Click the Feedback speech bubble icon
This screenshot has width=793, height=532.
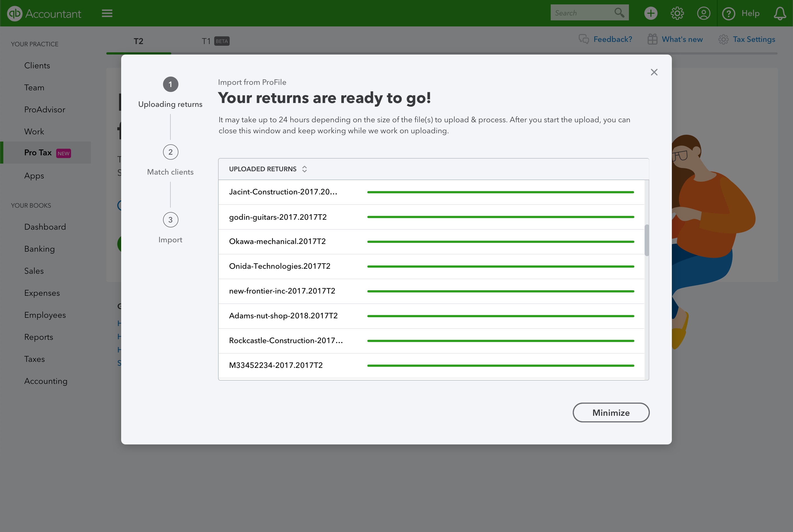tap(584, 39)
